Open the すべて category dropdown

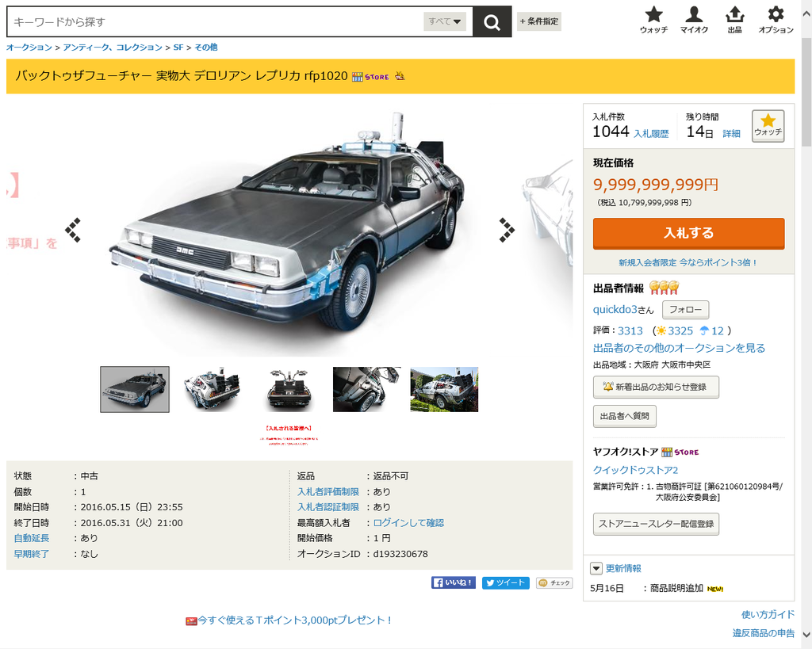(x=445, y=21)
